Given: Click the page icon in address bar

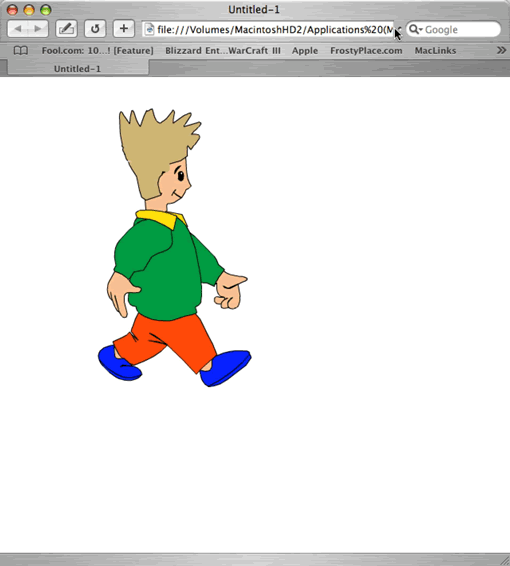Looking at the screenshot, I should [x=149, y=30].
